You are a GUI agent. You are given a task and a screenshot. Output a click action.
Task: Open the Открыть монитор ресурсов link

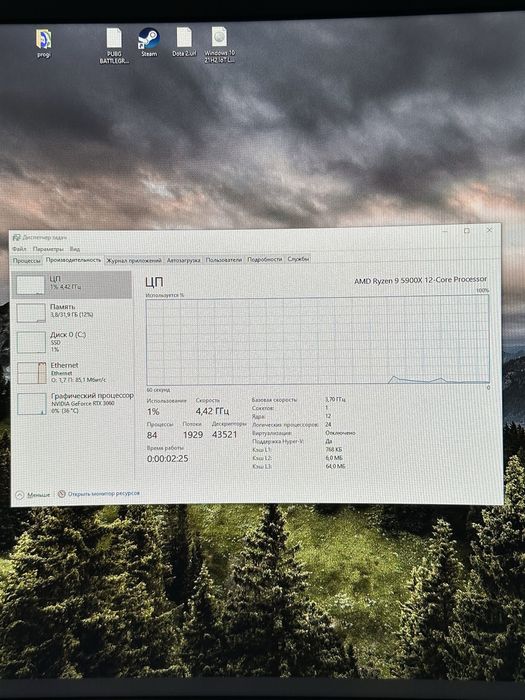[x=99, y=493]
